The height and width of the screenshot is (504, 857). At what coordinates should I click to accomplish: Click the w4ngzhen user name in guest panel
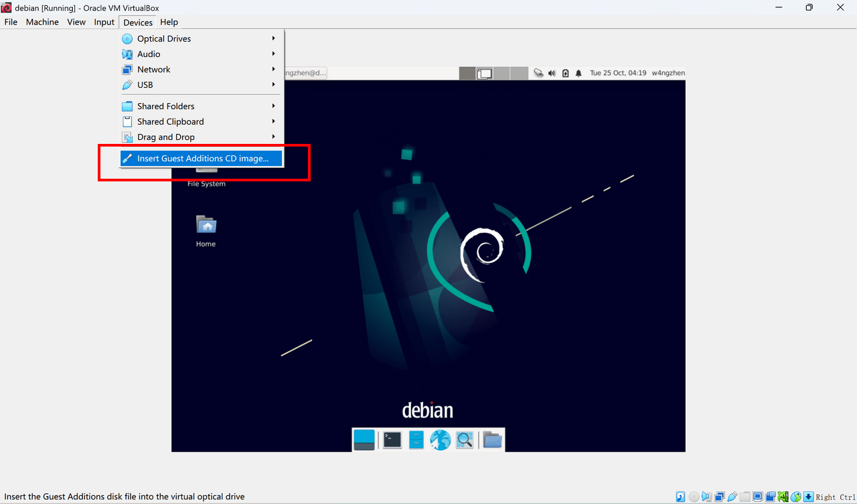click(668, 73)
